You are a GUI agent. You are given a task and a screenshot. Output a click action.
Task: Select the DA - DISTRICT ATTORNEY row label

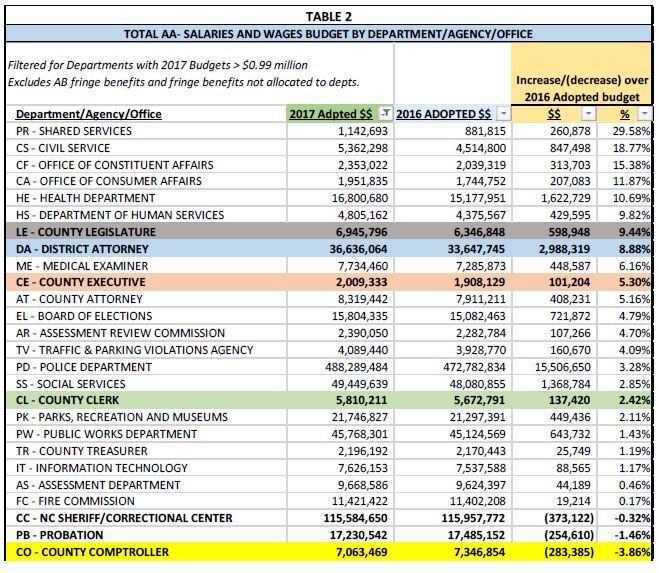(82, 249)
